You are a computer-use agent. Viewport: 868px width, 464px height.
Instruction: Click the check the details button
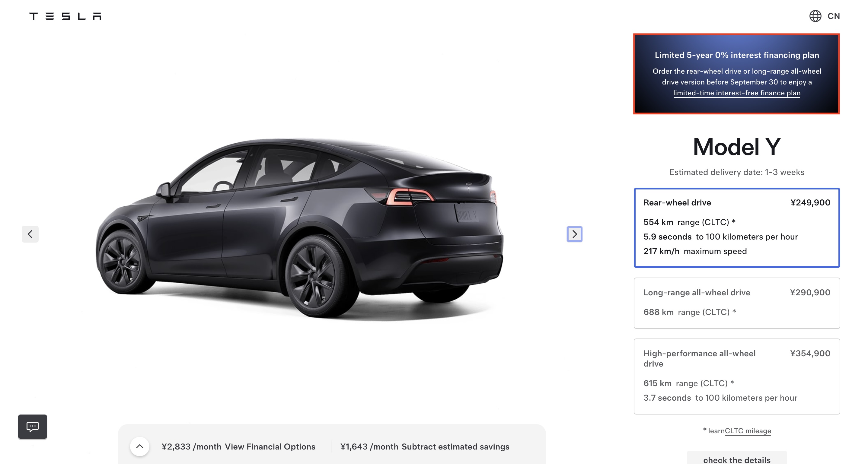point(737,459)
